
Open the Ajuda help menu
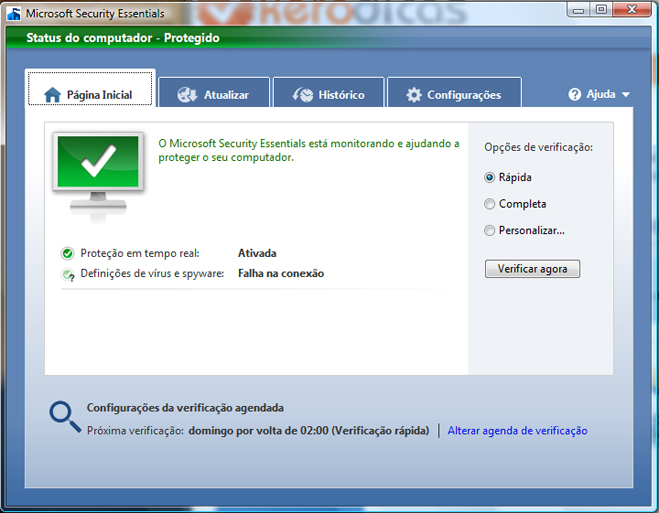click(599, 94)
